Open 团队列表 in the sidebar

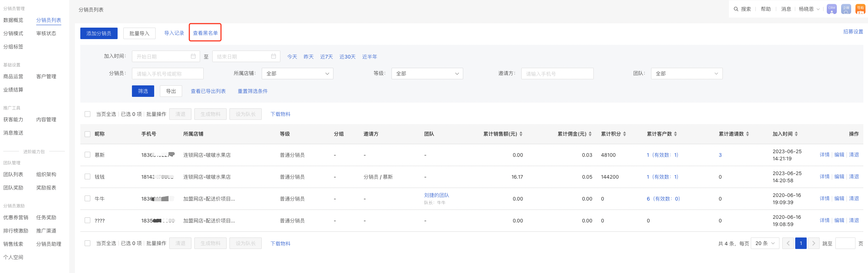click(x=13, y=174)
